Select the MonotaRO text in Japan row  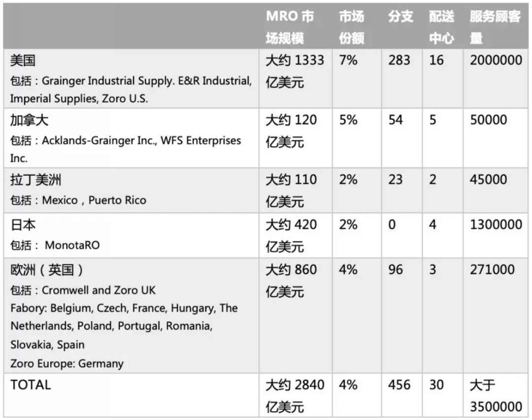coord(72,245)
